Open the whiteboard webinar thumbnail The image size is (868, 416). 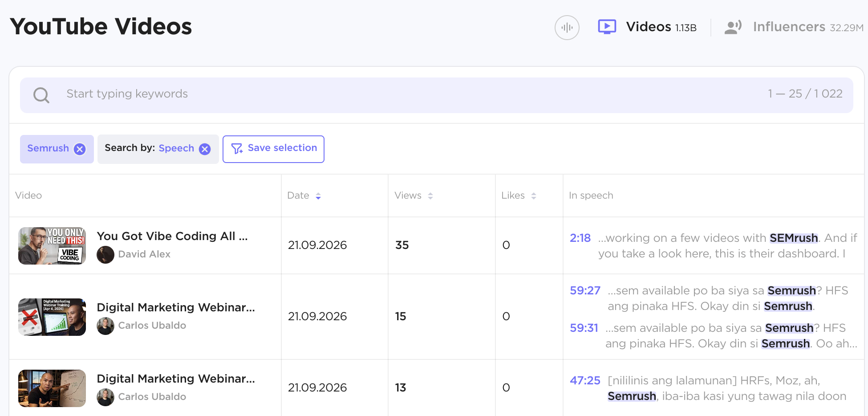pos(52,388)
